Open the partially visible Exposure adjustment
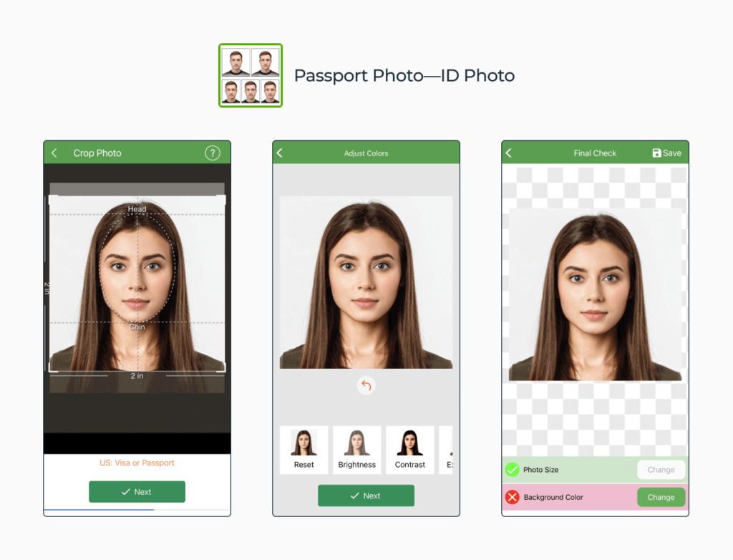 [x=450, y=450]
